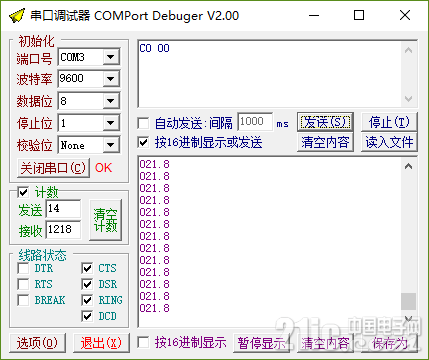The image size is (429, 360).
Task: Click the 发送(S) send button
Action: coord(325,122)
